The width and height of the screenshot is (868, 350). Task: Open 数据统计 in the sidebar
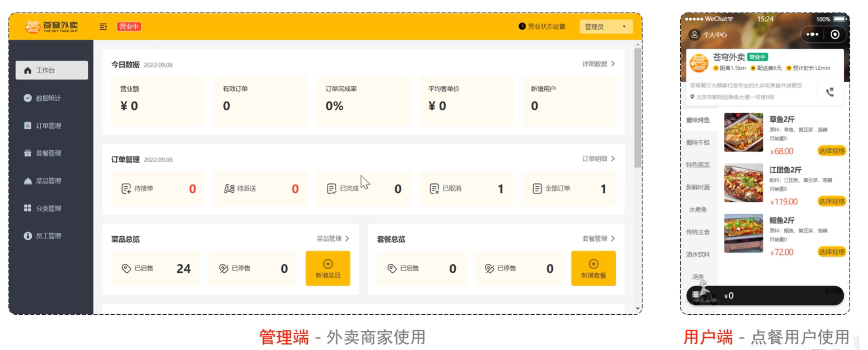(x=48, y=98)
